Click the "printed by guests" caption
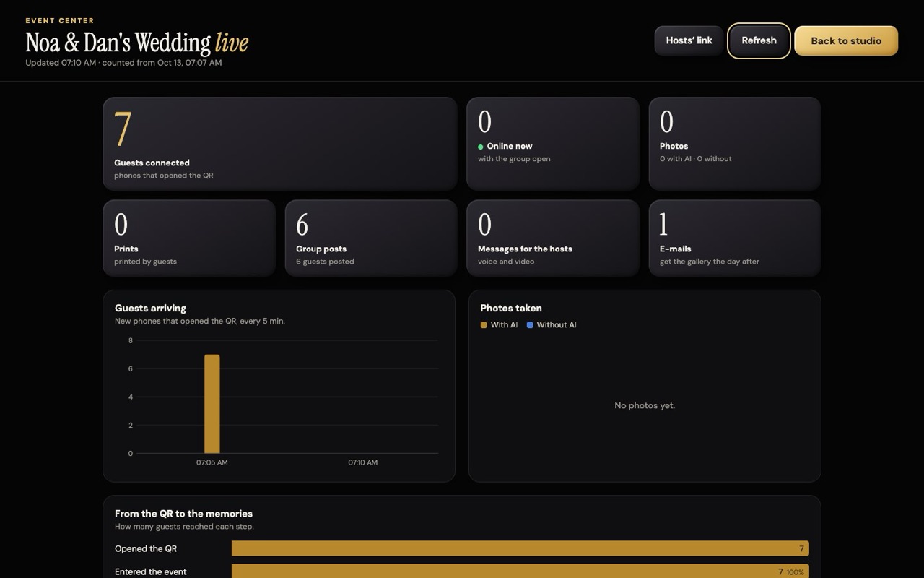 click(x=145, y=262)
